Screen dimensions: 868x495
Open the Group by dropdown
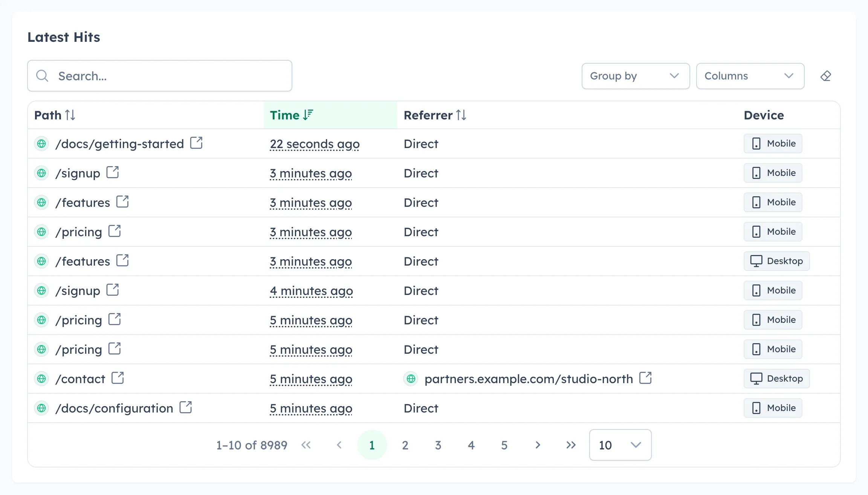tap(636, 76)
